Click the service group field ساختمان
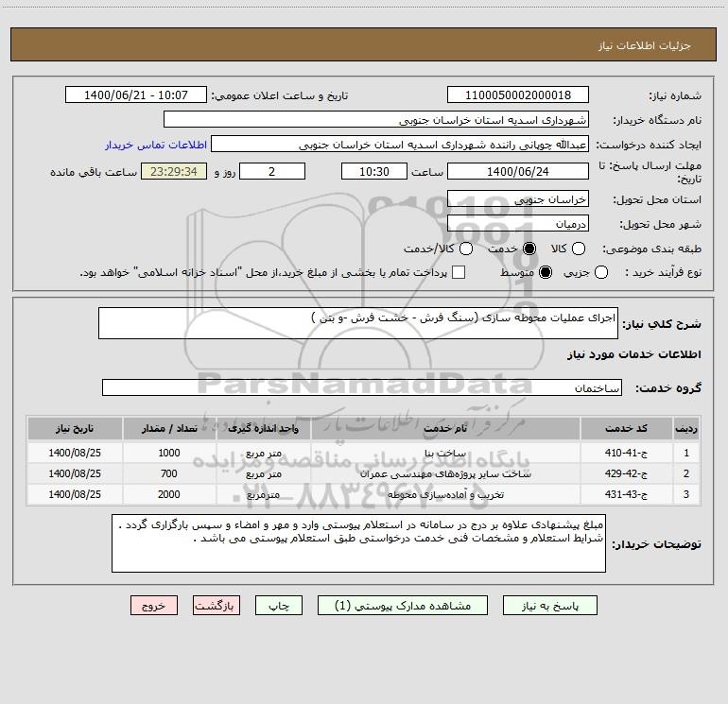Screen dimensions: 728x704 pyautogui.click(x=362, y=387)
